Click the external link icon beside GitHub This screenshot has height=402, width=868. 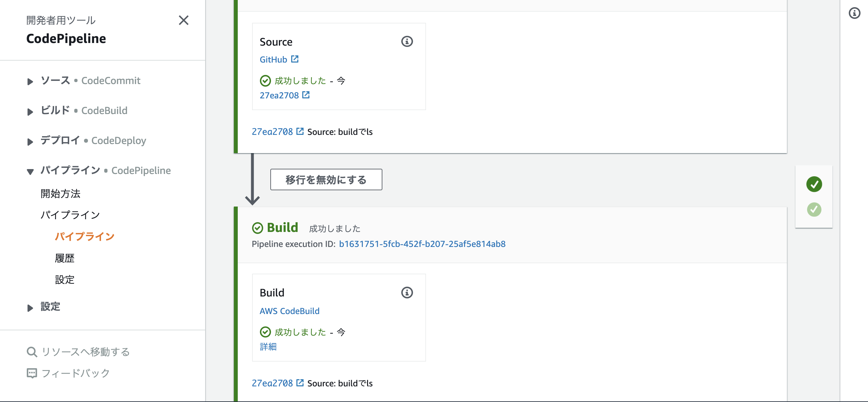click(x=295, y=59)
